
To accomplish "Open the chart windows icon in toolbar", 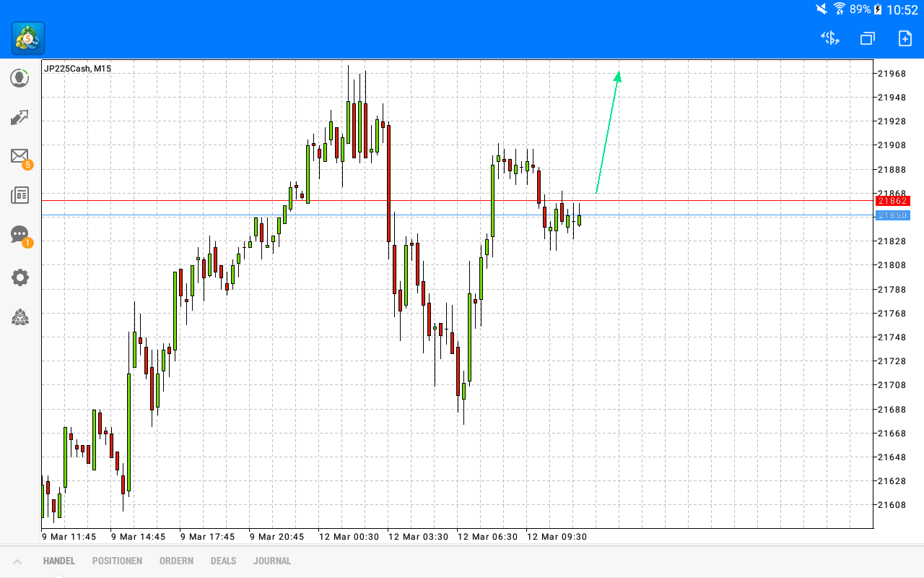I will coord(866,38).
